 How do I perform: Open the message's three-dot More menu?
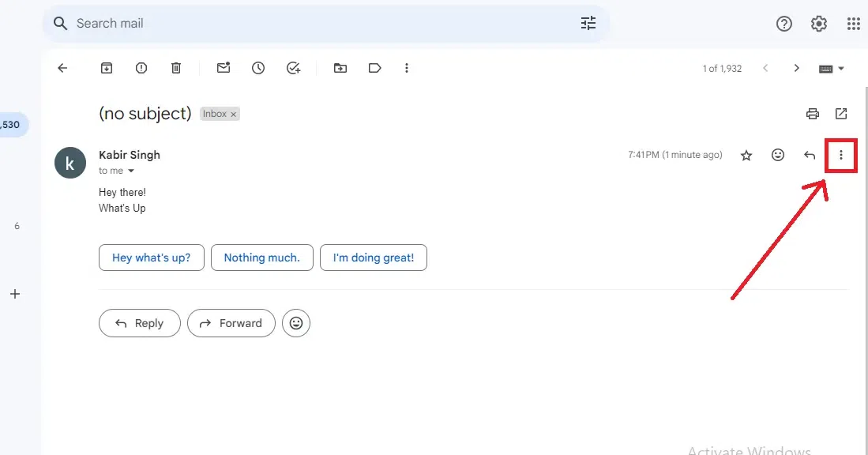(841, 156)
